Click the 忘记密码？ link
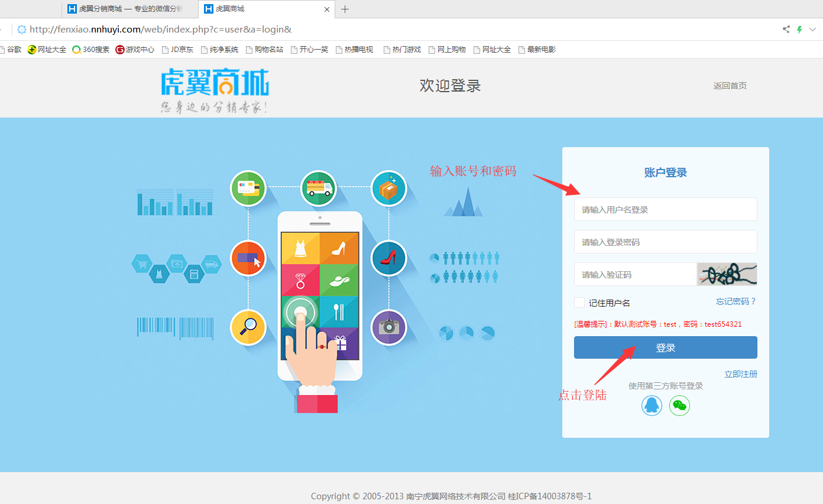Viewport: 823px width, 504px height. (x=736, y=301)
